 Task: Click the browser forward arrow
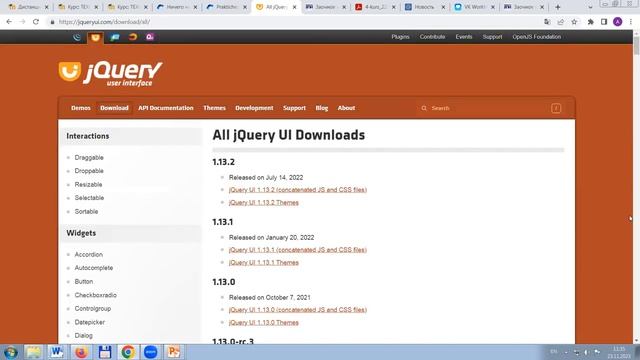point(22,22)
